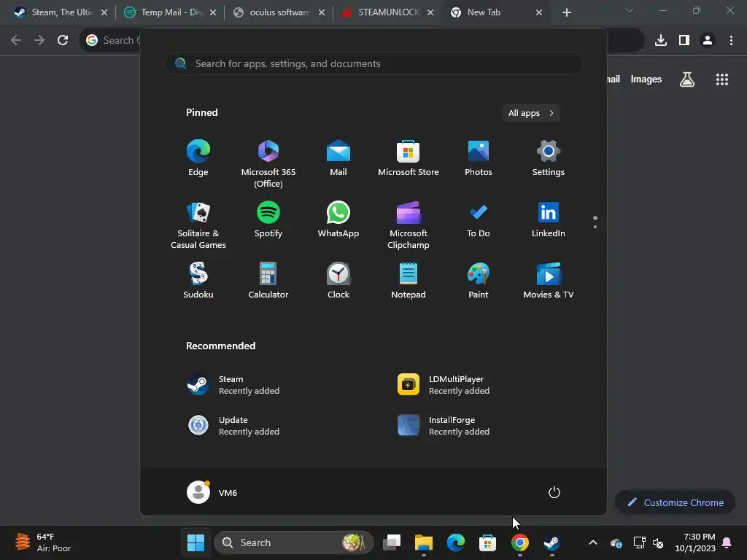Open the Google apps grid
747x560 pixels.
(x=722, y=79)
